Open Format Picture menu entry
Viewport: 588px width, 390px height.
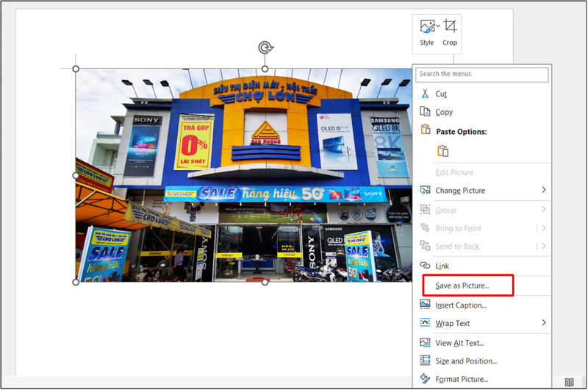[x=482, y=379]
